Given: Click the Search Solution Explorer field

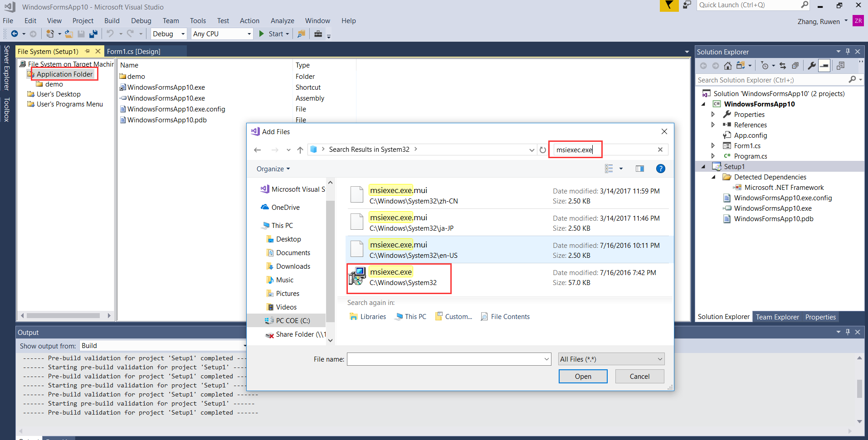Looking at the screenshot, I should coord(772,80).
